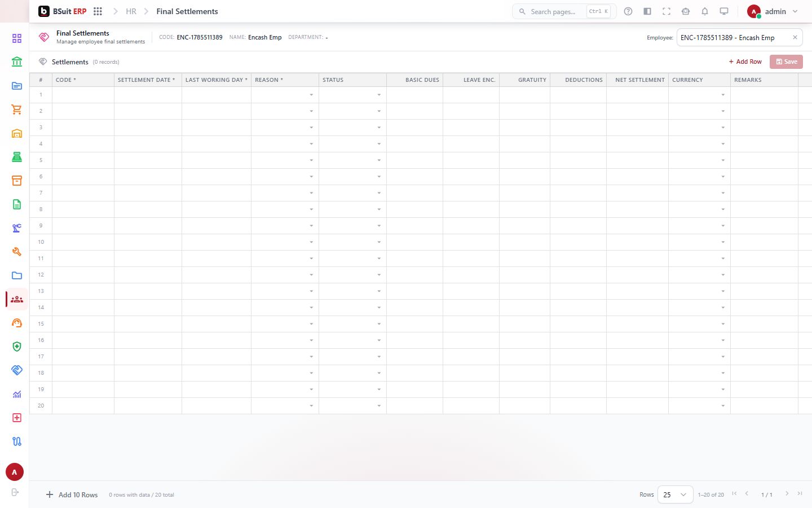
Task: Toggle the sidebar panel layout icon
Action: (x=647, y=11)
